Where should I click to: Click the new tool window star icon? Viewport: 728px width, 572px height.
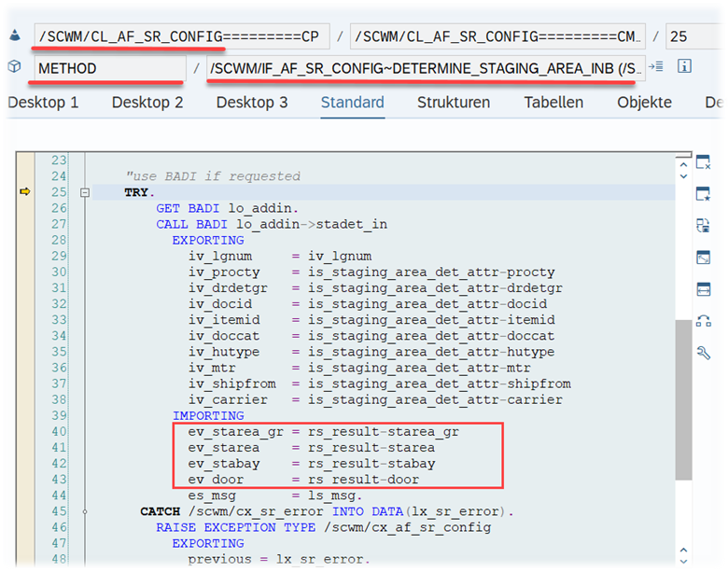703,194
